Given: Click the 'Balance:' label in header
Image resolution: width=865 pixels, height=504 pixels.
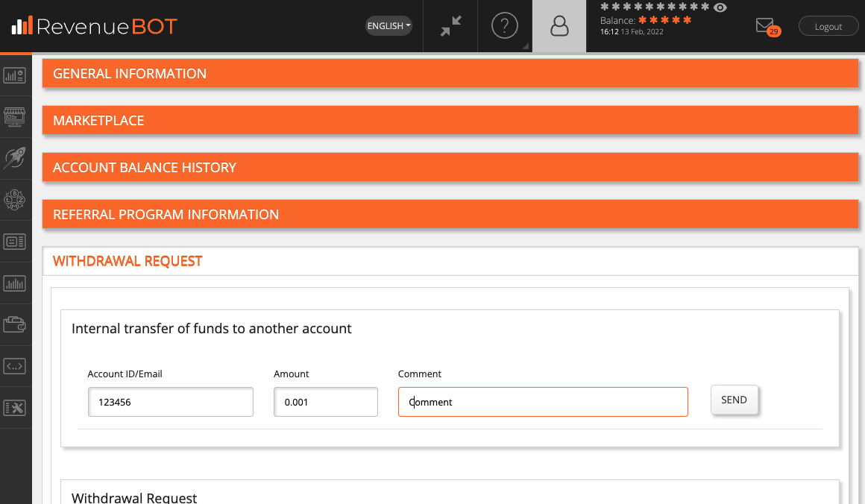Looking at the screenshot, I should [x=618, y=20].
